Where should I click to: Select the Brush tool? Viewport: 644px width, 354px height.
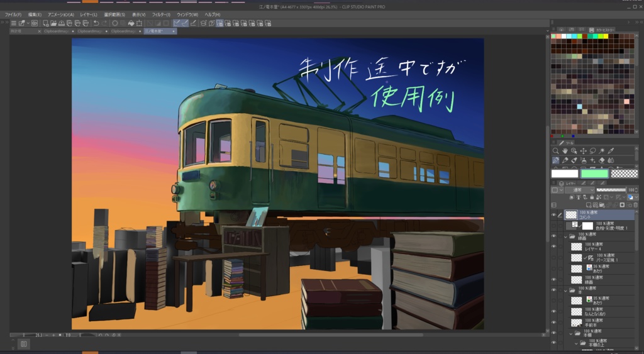[574, 160]
